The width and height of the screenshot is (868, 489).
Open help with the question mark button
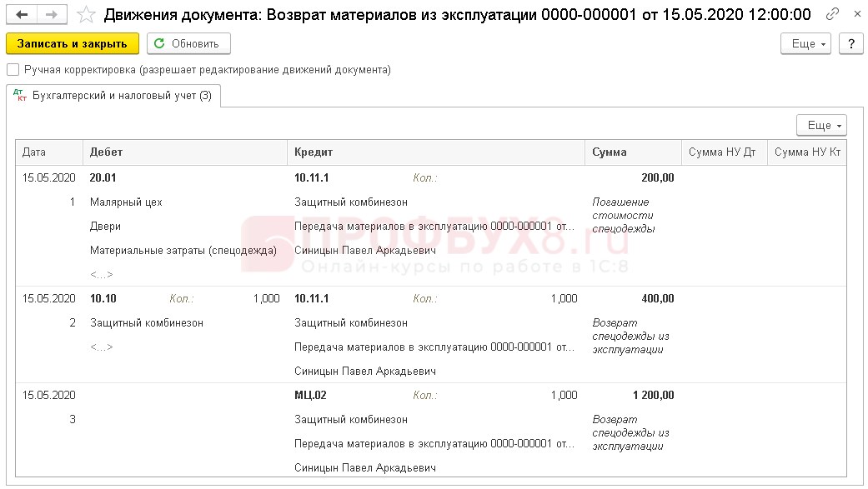coord(850,44)
